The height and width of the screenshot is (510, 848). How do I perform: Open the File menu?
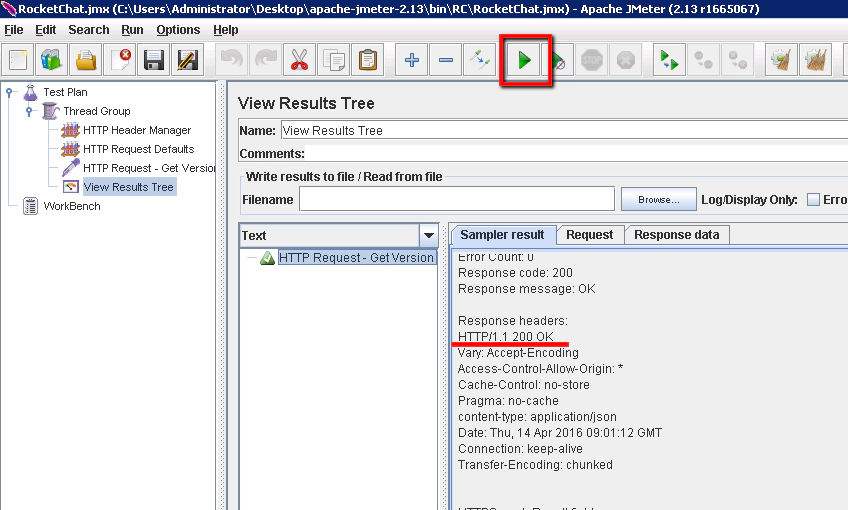click(x=14, y=30)
